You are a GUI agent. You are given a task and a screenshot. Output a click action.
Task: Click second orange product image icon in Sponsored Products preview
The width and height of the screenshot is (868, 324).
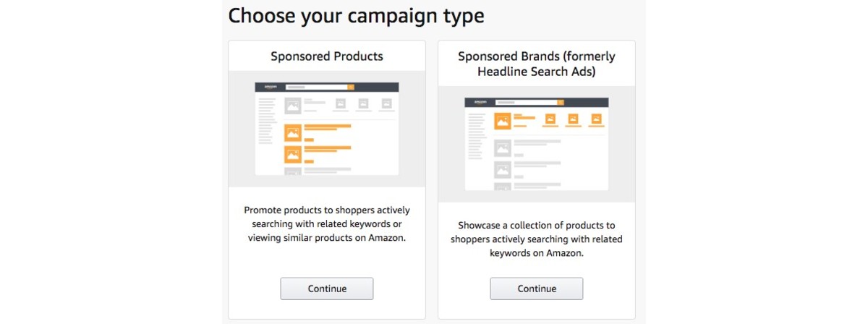293,154
